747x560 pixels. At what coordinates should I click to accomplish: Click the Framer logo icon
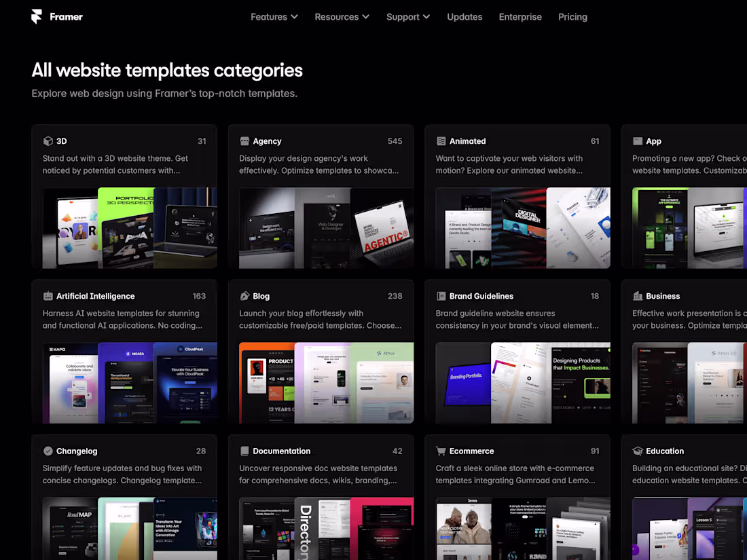click(37, 16)
